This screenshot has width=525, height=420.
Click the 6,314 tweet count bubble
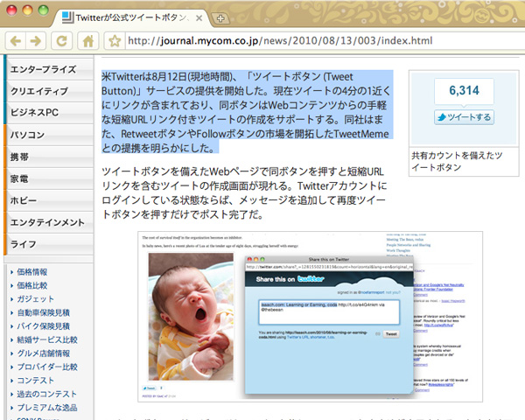click(464, 91)
